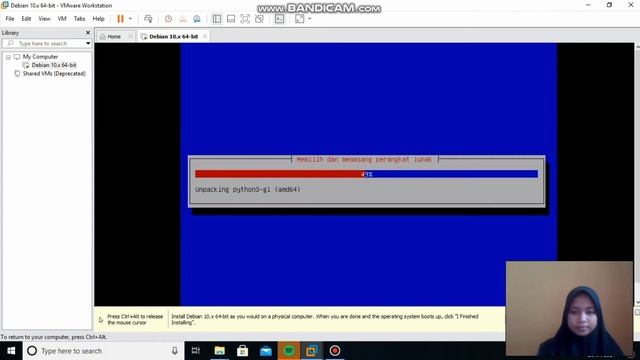Click the library search input field
Screen dimensions: 640x360
pyautogui.click(x=44, y=43)
